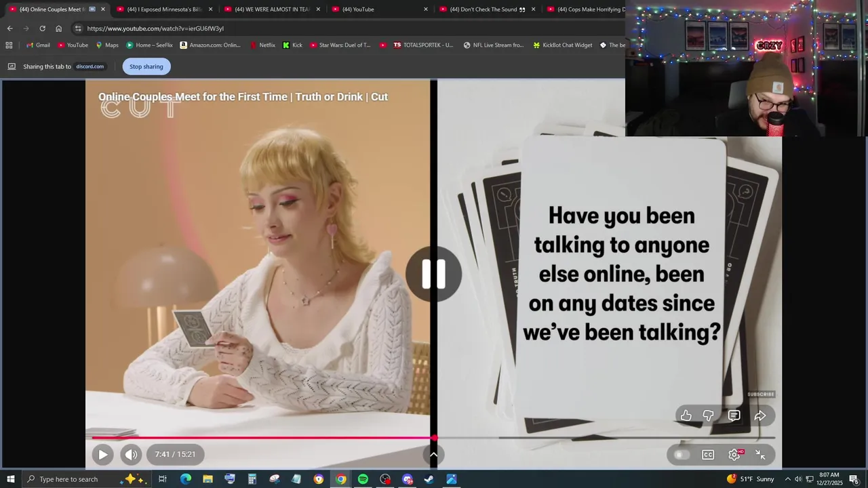Open the Windows Start menu

[x=11, y=479]
